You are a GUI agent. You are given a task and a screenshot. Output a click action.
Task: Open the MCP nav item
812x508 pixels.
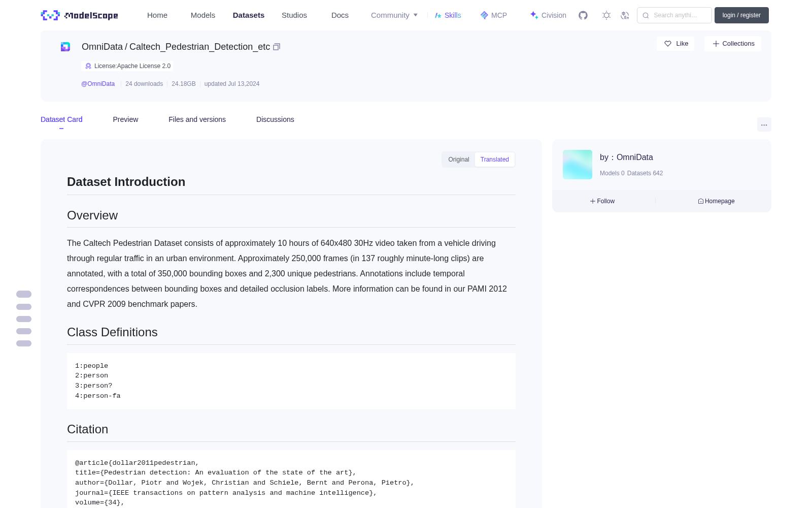pyautogui.click(x=493, y=15)
